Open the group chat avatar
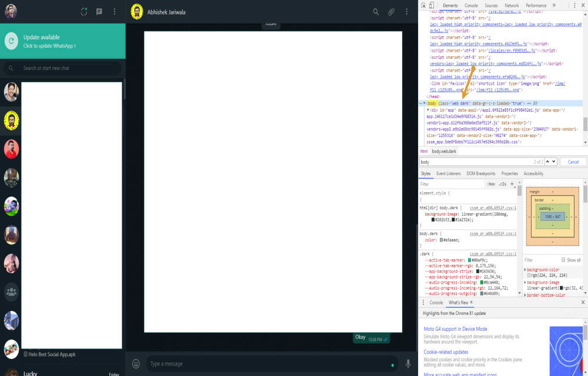Viewport: 588px width, 376px height. 11,292
